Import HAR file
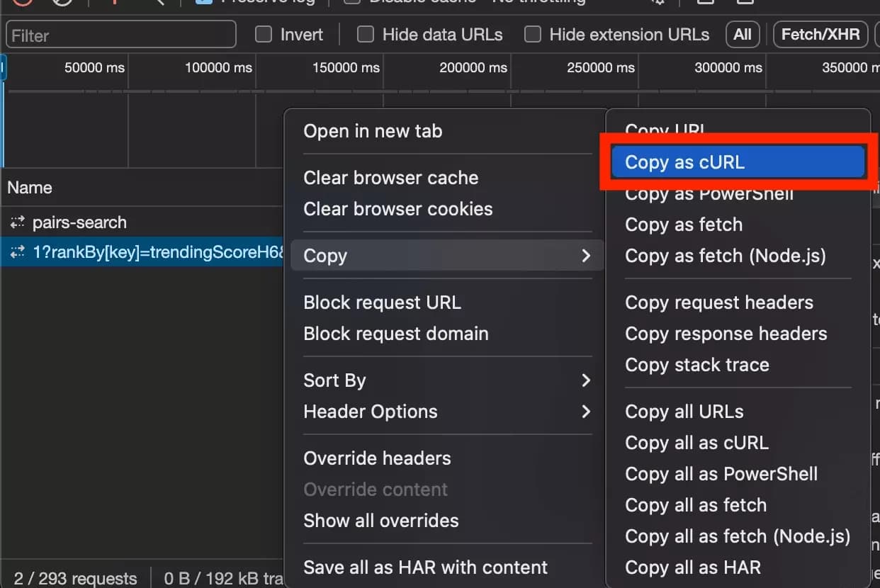The width and height of the screenshot is (880, 588). [705, 3]
